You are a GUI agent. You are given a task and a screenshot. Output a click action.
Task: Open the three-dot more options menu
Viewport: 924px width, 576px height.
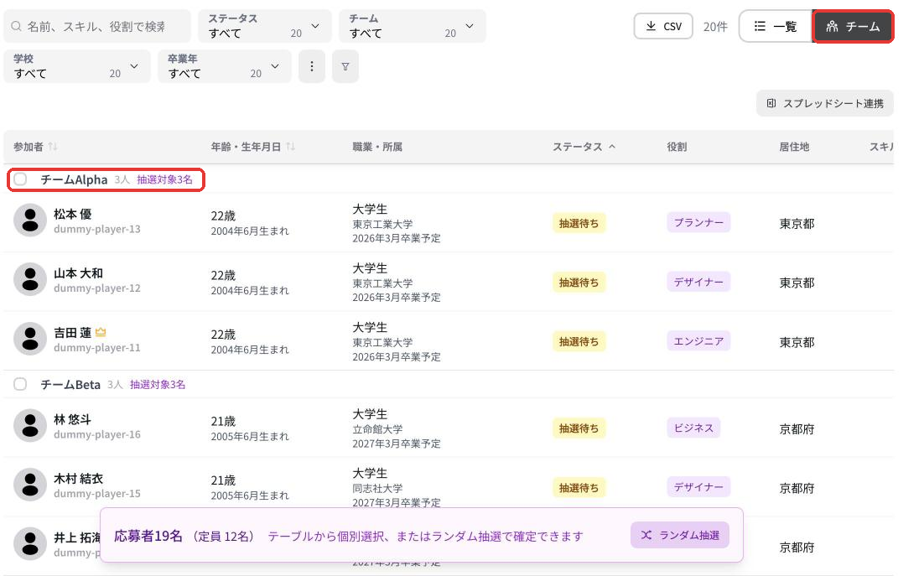click(312, 66)
